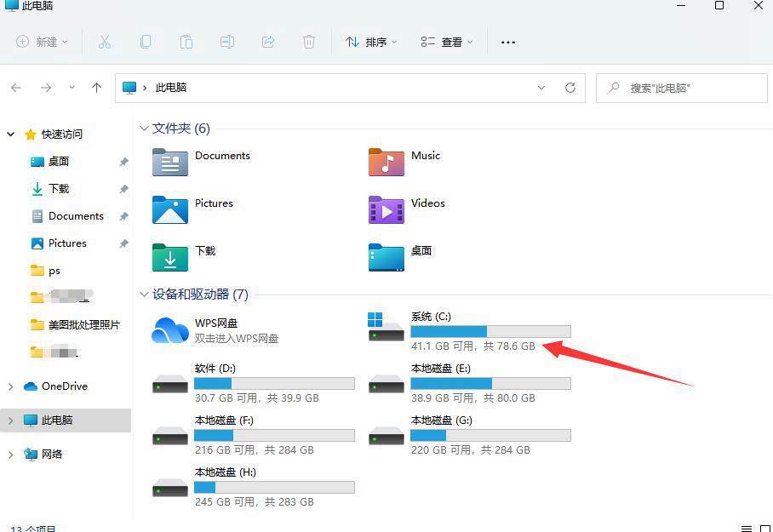773x532 pixels.
Task: Select the Copy icon in the toolbar
Action: (x=145, y=41)
